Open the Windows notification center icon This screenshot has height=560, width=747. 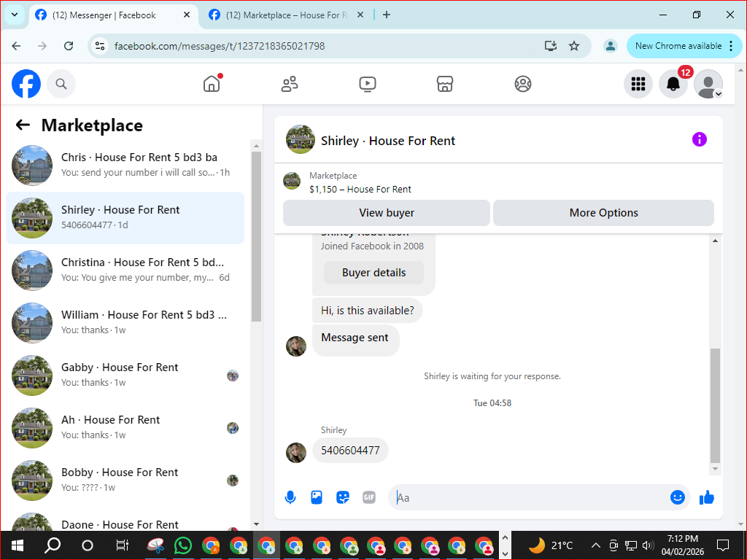[x=723, y=545]
